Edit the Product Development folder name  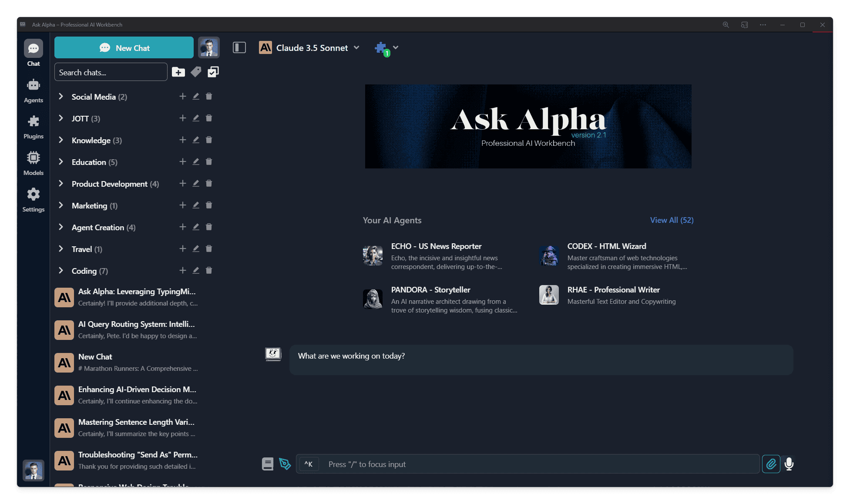coord(196,183)
